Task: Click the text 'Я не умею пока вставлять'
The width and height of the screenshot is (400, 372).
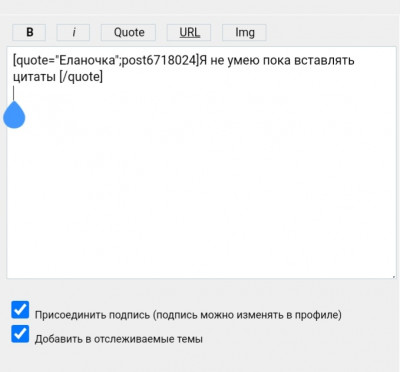Action: 277,61
